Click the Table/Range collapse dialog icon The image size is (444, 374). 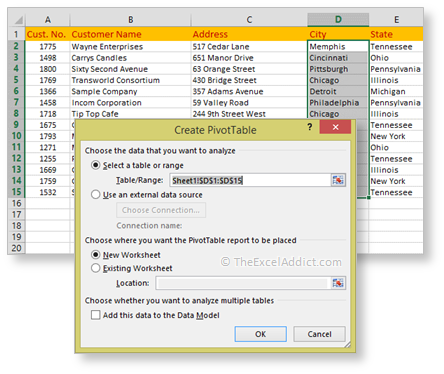pyautogui.click(x=338, y=180)
